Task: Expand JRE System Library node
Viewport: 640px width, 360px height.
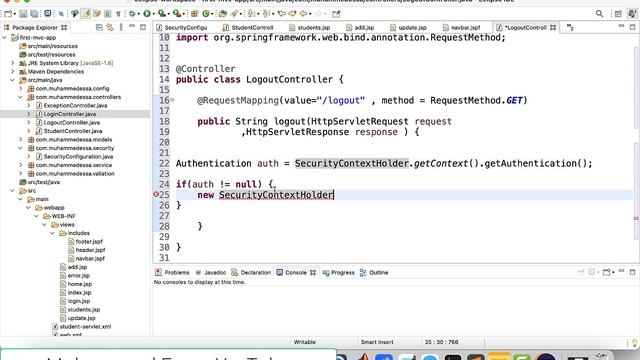Action: click(13, 63)
